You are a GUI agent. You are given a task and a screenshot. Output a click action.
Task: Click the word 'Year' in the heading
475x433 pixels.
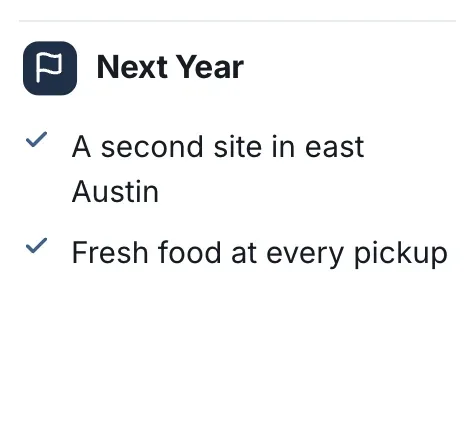[210, 67]
